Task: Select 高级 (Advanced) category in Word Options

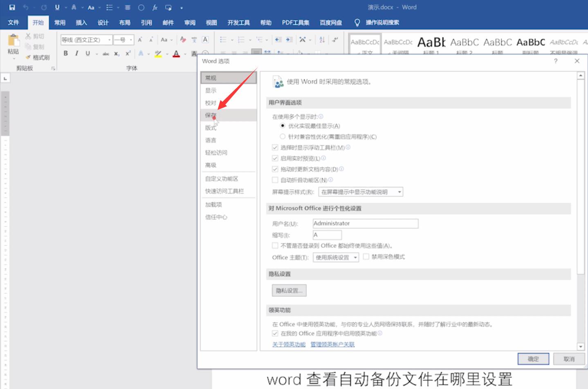Action: pos(229,165)
